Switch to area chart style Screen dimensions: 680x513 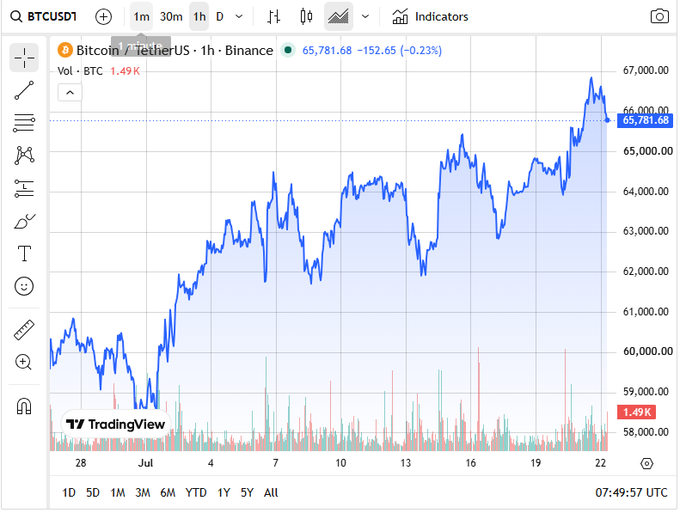coord(338,17)
